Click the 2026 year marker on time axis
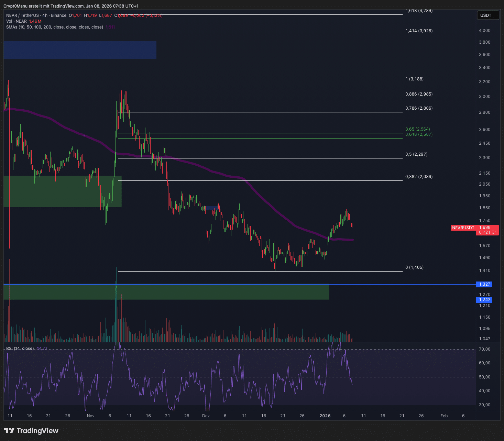 click(x=325, y=416)
